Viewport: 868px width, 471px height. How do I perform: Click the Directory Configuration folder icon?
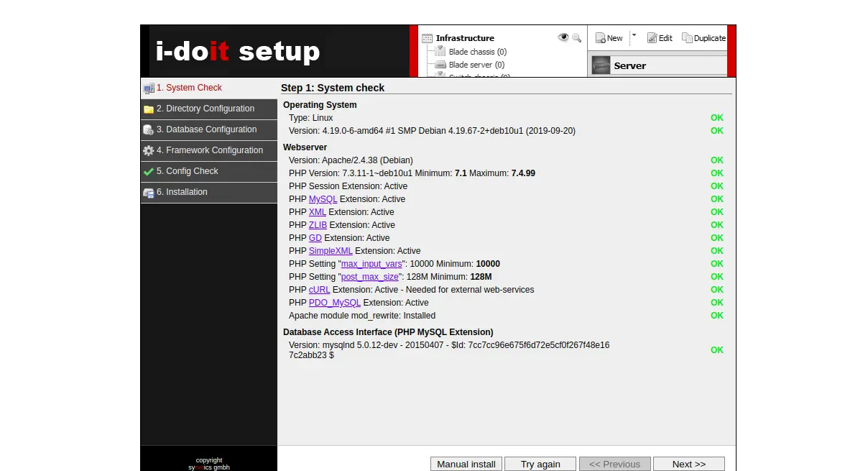click(x=149, y=109)
